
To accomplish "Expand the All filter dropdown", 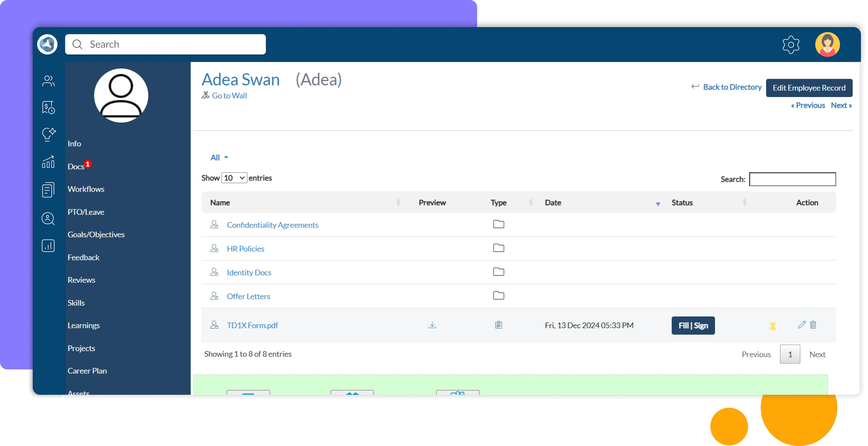I will tap(219, 158).
